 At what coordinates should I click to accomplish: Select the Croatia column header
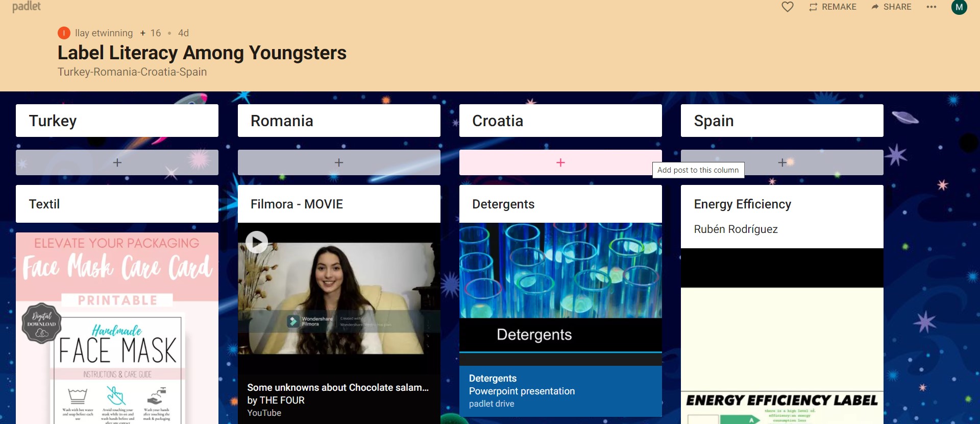click(560, 121)
